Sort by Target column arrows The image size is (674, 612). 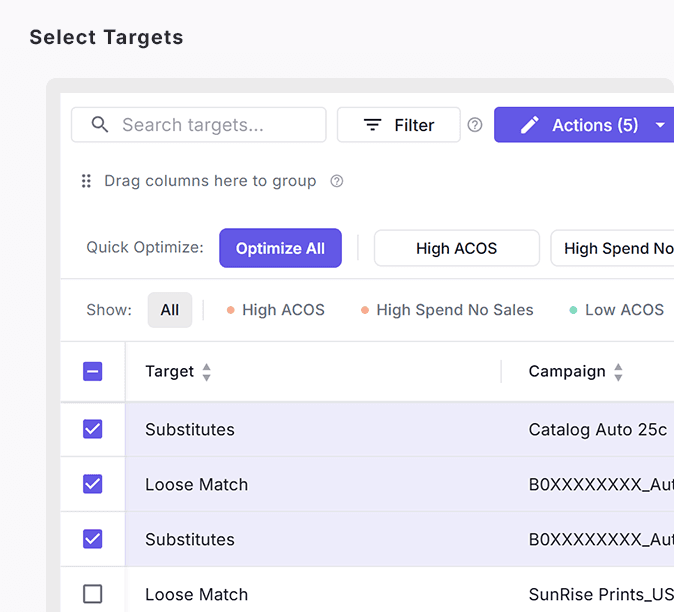207,372
